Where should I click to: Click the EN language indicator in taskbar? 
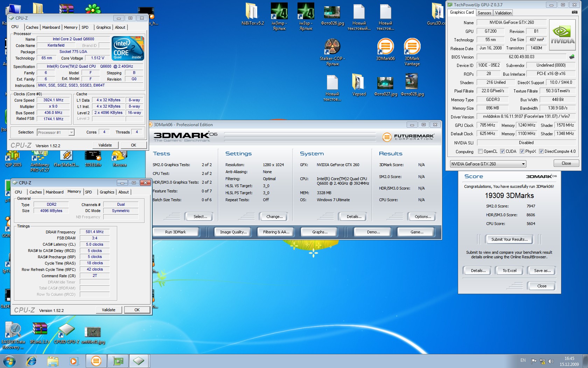(x=523, y=360)
